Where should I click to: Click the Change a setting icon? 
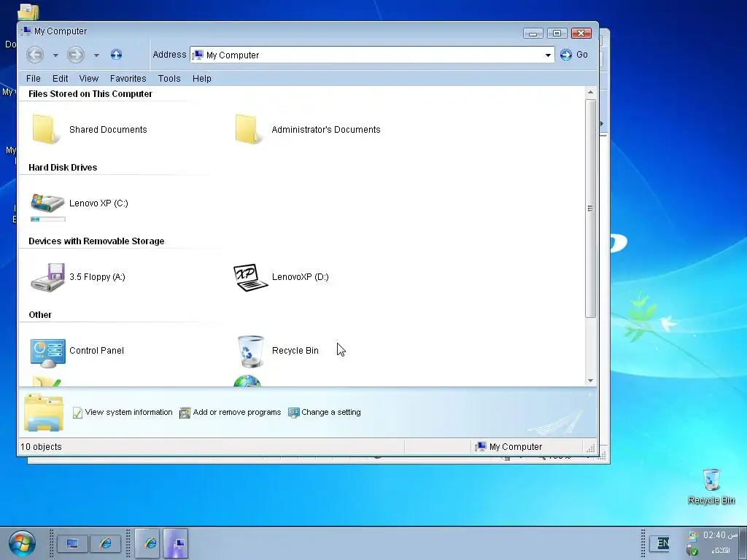pos(294,413)
